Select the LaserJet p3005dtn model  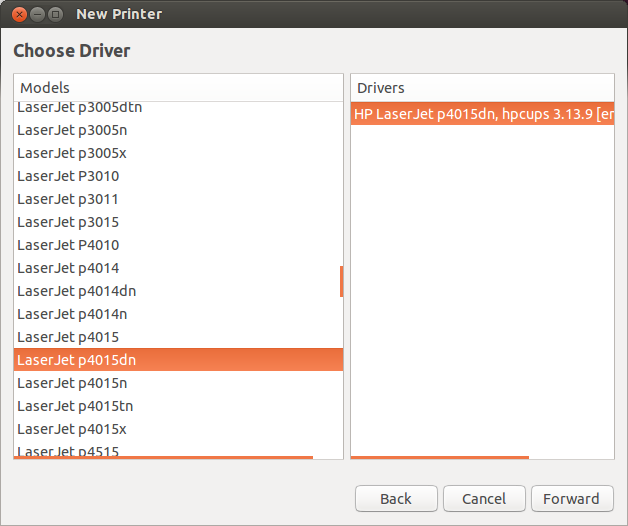coord(178,107)
